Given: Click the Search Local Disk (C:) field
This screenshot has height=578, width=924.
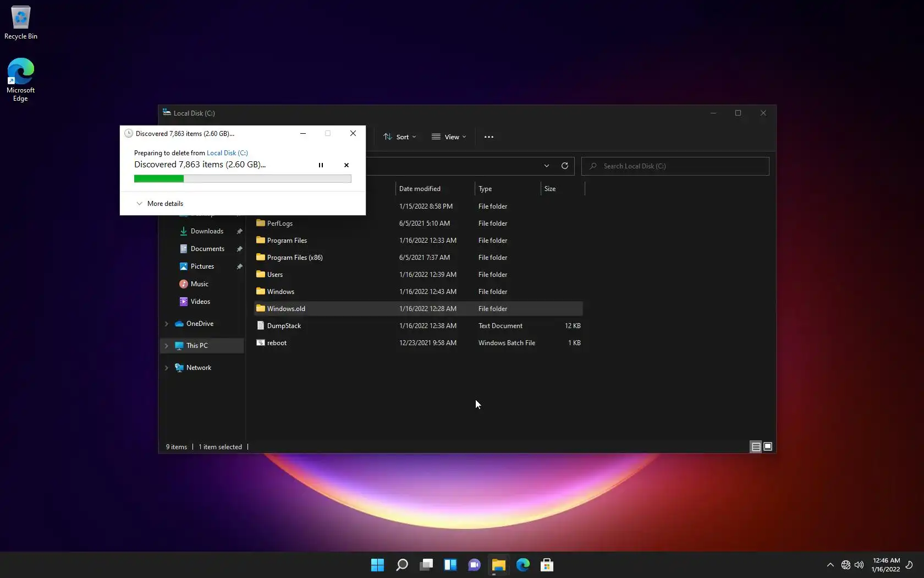Looking at the screenshot, I should [675, 166].
